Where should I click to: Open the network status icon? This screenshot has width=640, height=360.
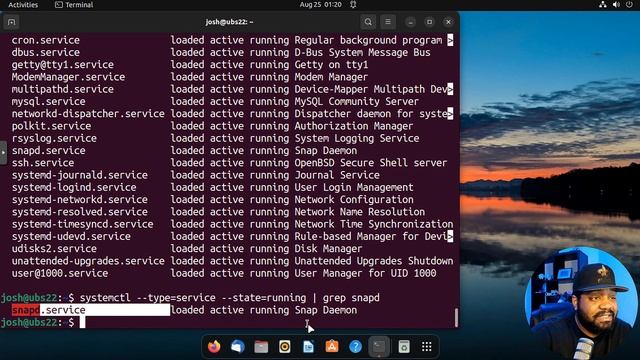tap(602, 4)
